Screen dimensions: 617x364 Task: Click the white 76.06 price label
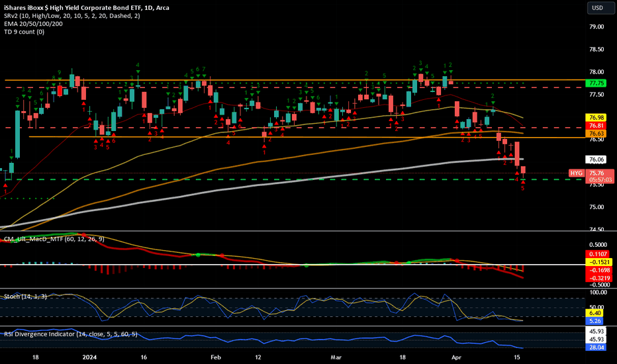pos(596,159)
